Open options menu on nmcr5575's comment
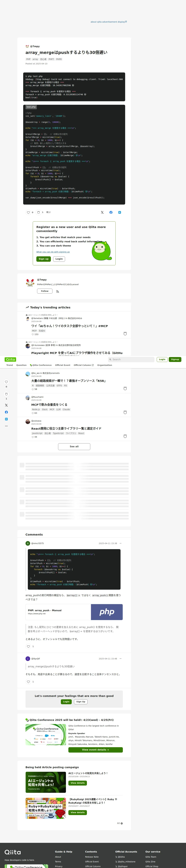Image resolution: width=186 pixels, height=868 pixels. click(121, 543)
